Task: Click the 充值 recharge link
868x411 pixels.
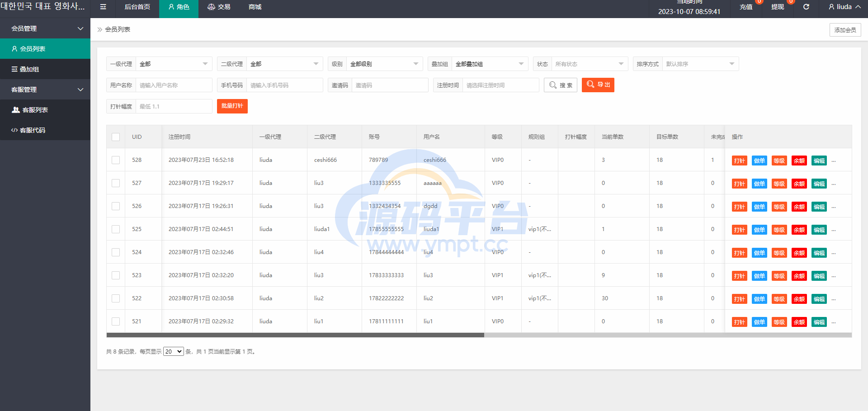Action: (746, 7)
